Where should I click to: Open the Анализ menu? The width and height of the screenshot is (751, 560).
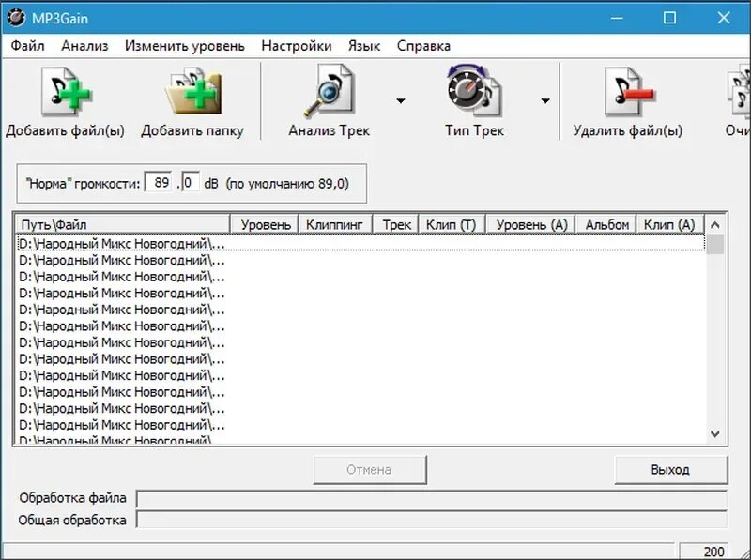[x=84, y=46]
